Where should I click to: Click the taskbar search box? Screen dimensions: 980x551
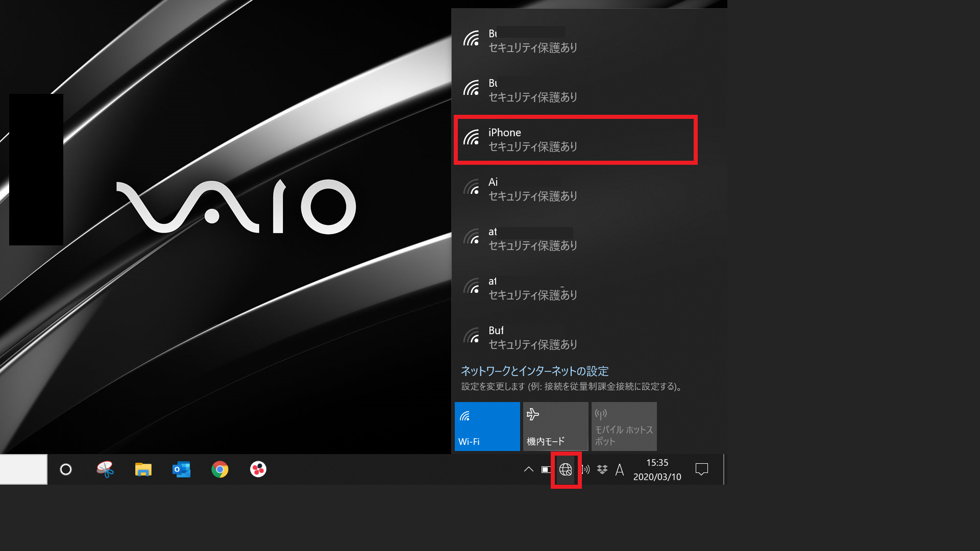pos(23,469)
